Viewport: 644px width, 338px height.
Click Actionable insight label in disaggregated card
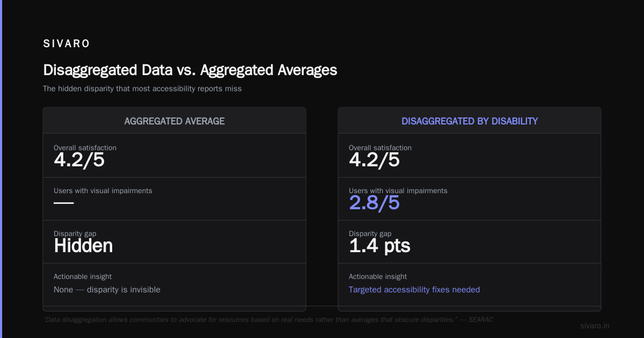coord(378,276)
